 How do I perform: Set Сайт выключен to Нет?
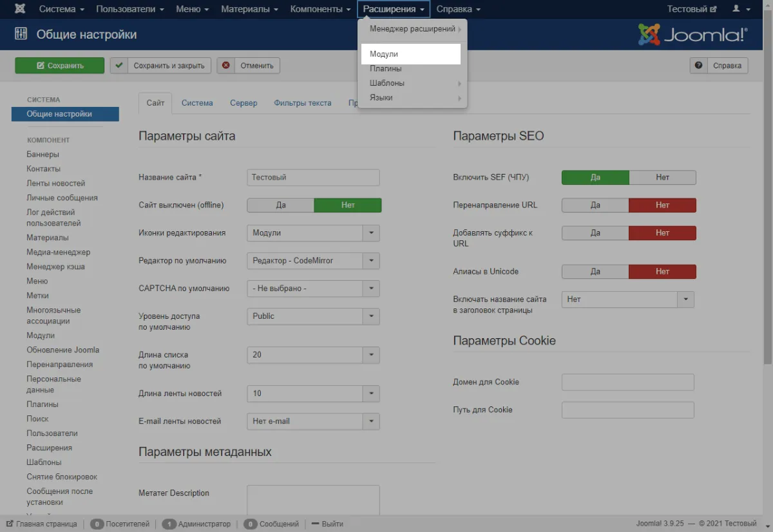coord(348,205)
